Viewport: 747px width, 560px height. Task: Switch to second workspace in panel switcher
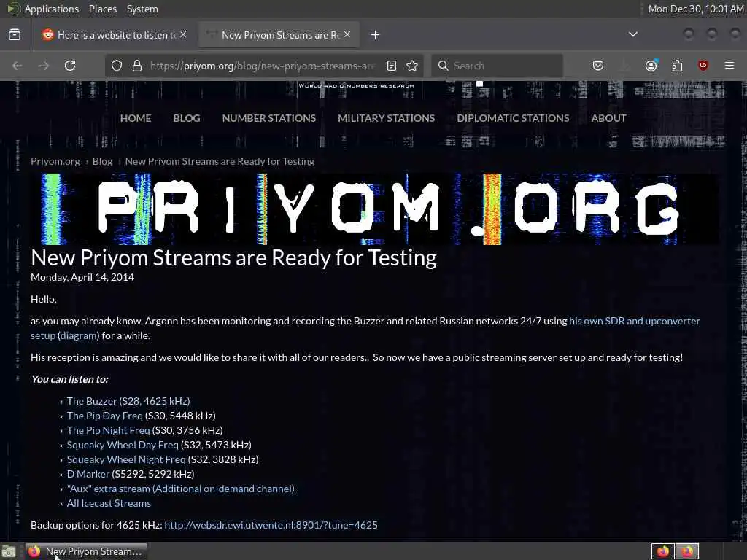[687, 551]
